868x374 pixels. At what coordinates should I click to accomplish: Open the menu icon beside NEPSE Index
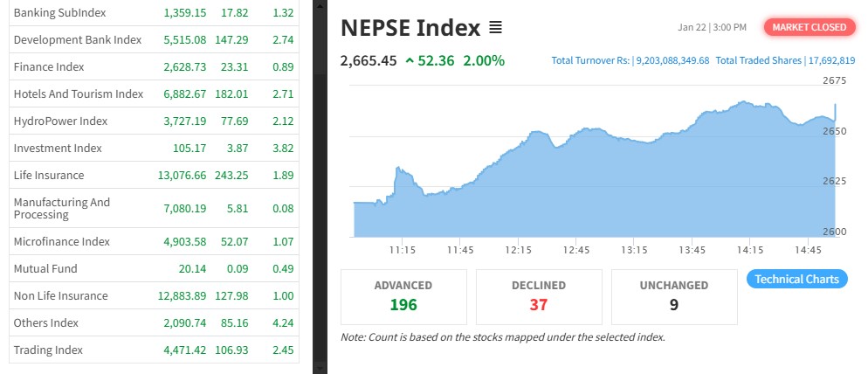[495, 28]
